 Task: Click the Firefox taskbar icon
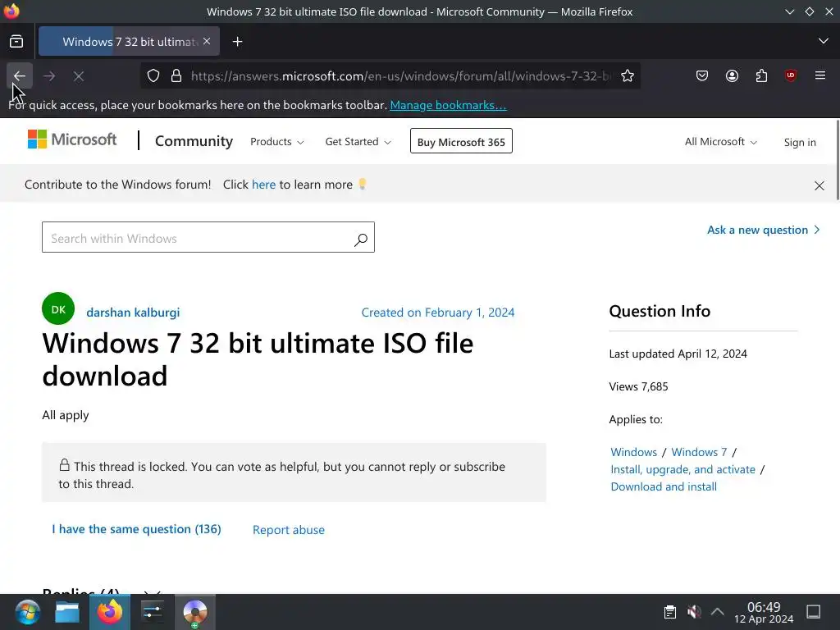109,612
